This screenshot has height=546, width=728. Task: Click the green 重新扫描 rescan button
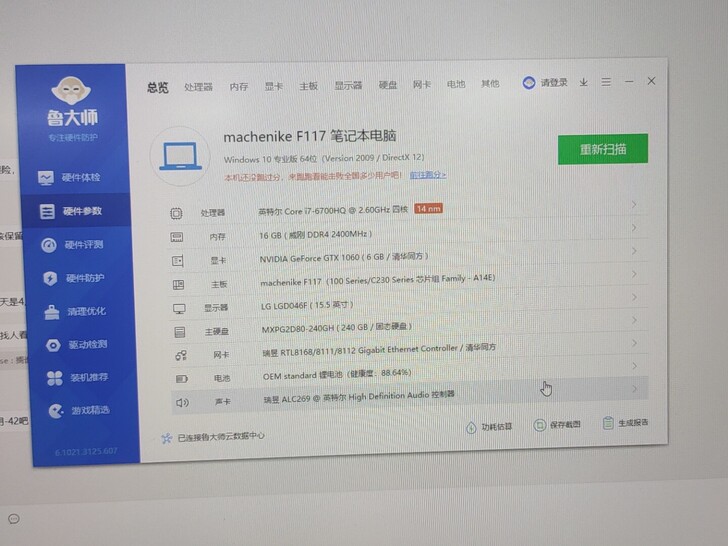click(x=603, y=149)
